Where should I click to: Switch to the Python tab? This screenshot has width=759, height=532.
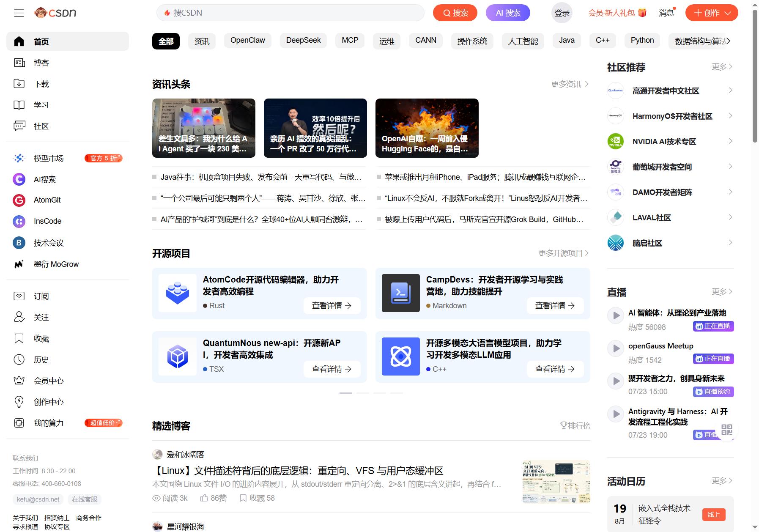[642, 41]
